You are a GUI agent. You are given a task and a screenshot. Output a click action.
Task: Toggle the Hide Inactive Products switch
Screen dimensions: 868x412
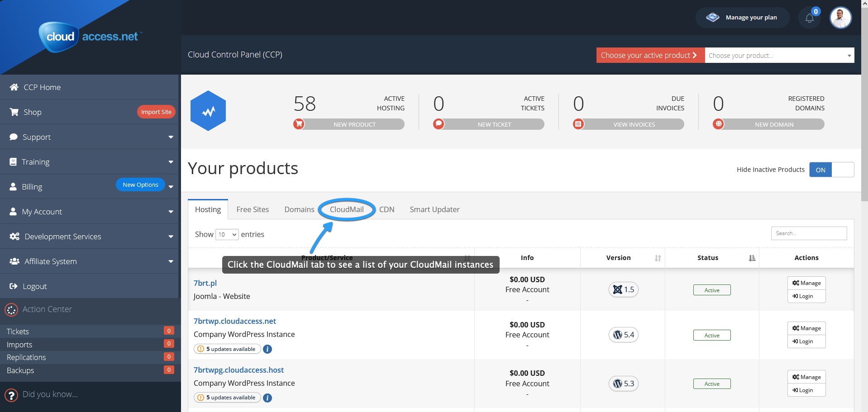tap(831, 170)
